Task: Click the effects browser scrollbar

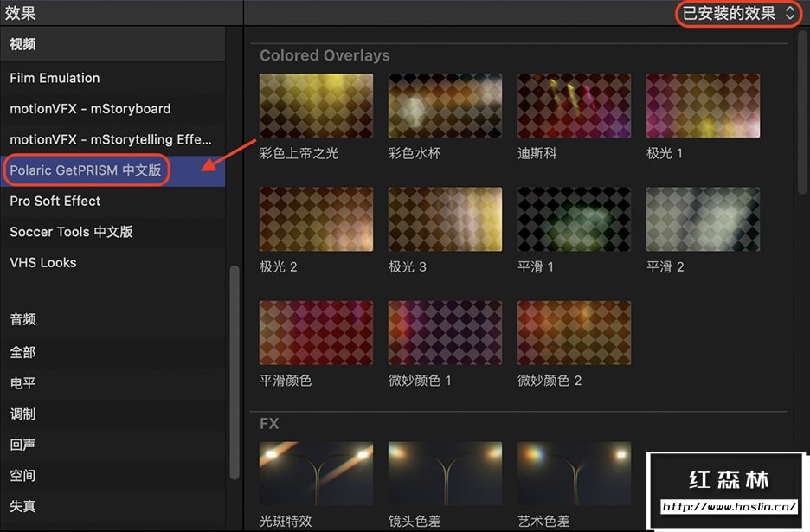Action: point(803,112)
